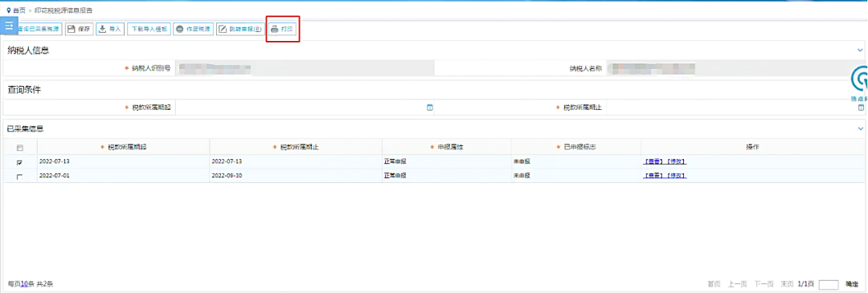Click the 保存 save button
Viewport: 868px width, 293px height.
(x=80, y=29)
